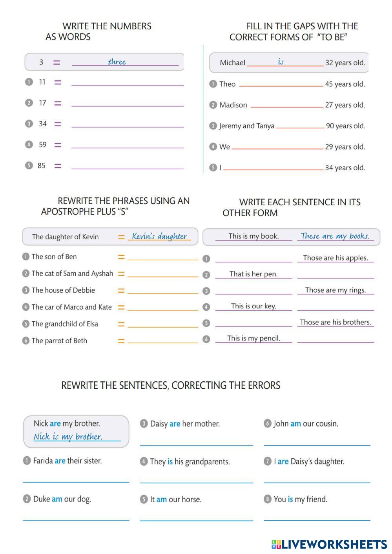This screenshot has height=554, width=392.
Task: Click the LIVEWORKSHEETS logo icon
Action: [276, 544]
